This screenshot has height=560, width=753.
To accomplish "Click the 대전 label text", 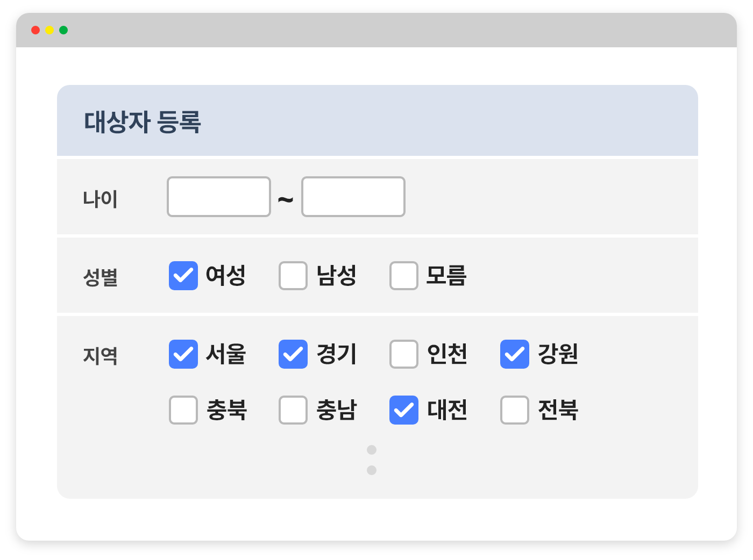I will 447,410.
